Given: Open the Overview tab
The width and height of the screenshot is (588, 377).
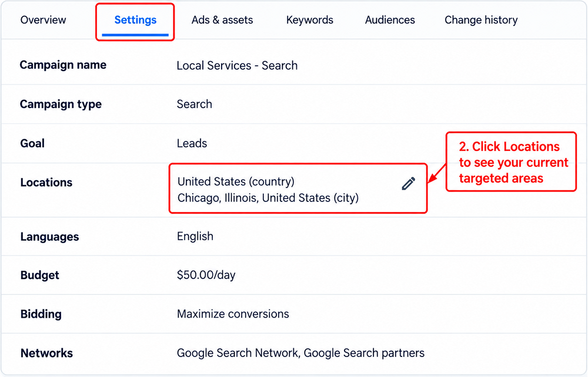Looking at the screenshot, I should click(x=43, y=20).
